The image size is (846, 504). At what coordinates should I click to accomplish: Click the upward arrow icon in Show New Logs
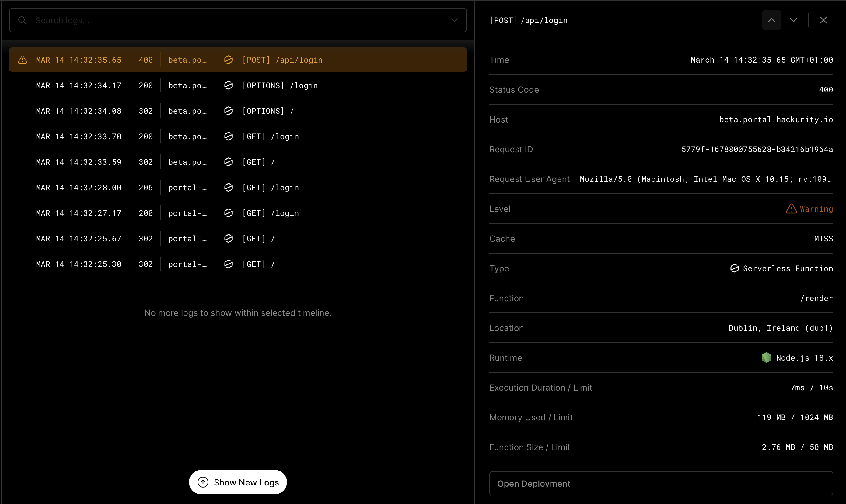[203, 482]
